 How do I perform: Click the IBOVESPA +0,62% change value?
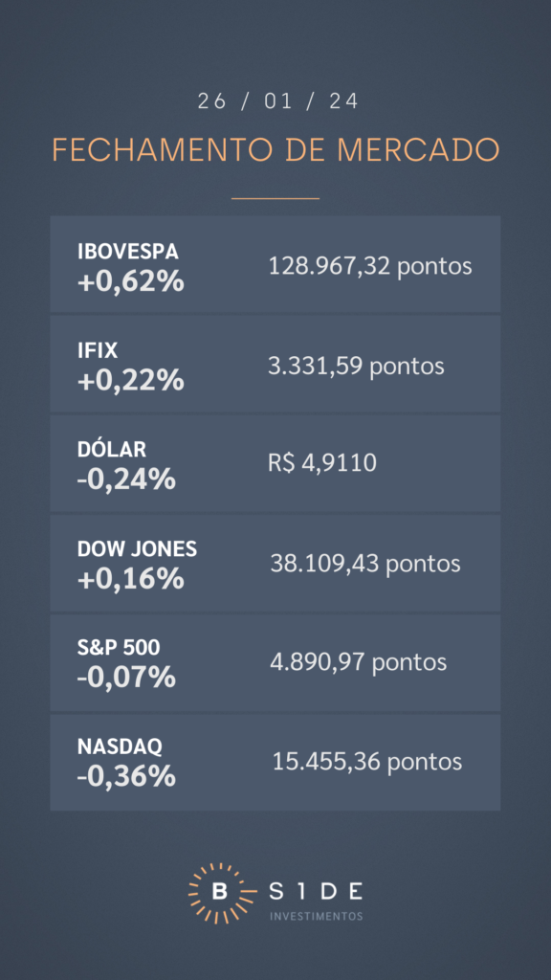click(130, 282)
